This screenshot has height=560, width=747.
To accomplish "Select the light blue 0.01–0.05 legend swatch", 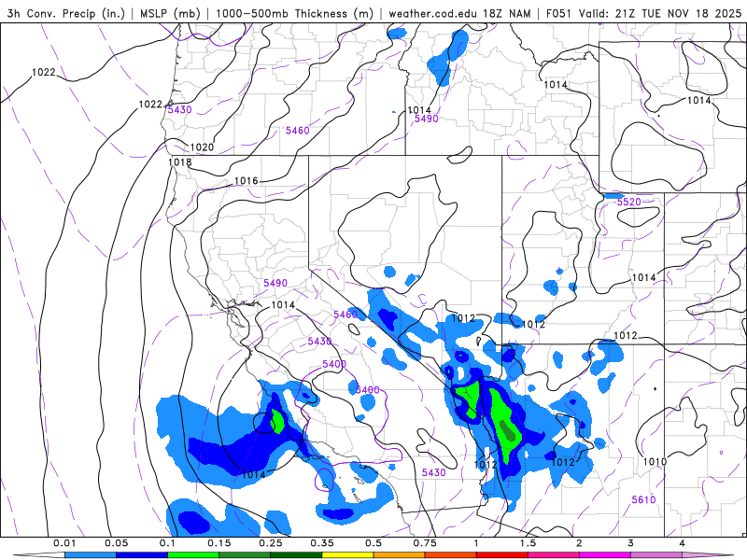I will tap(91, 555).
